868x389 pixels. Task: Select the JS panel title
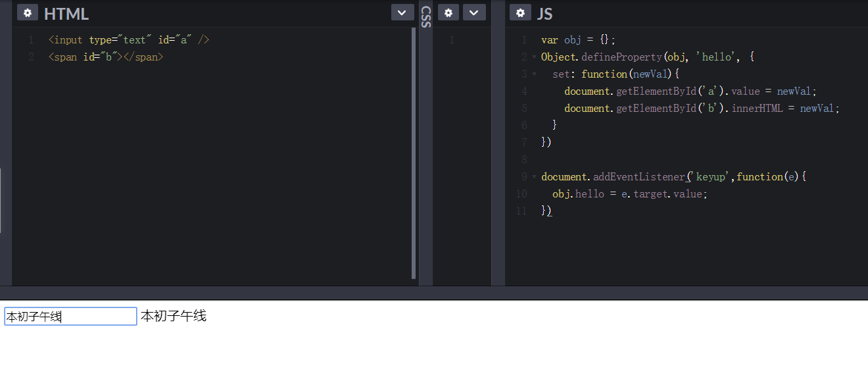tap(544, 14)
